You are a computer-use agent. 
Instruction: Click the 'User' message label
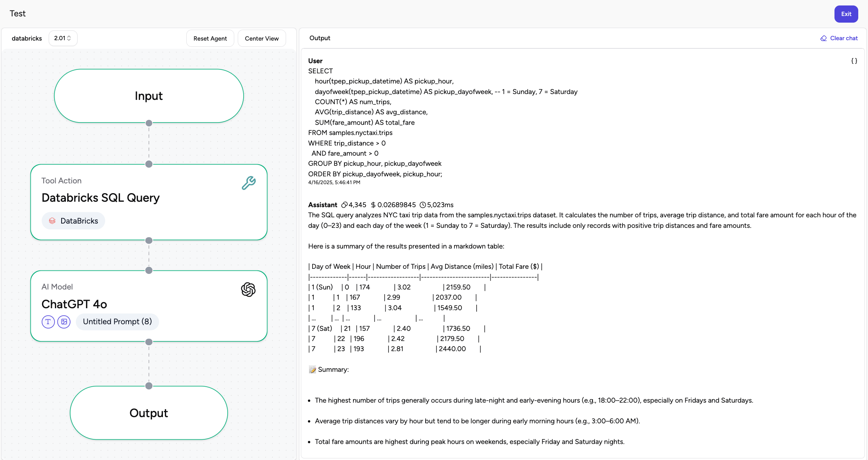(315, 61)
